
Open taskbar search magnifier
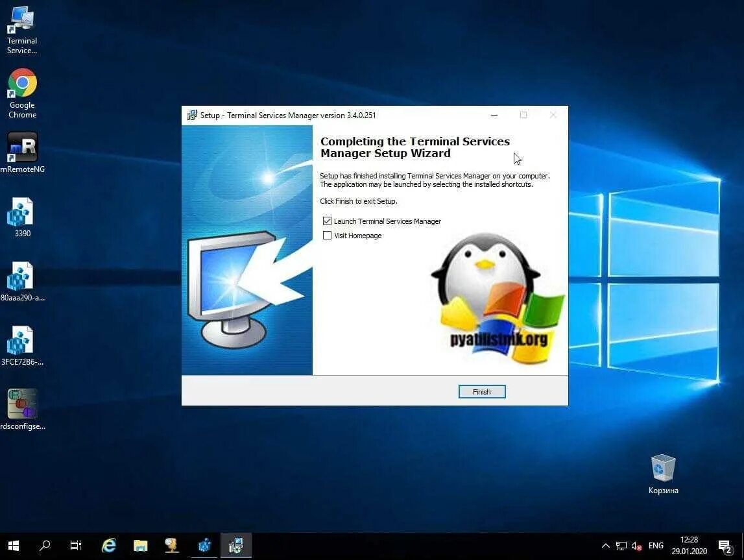click(x=45, y=546)
